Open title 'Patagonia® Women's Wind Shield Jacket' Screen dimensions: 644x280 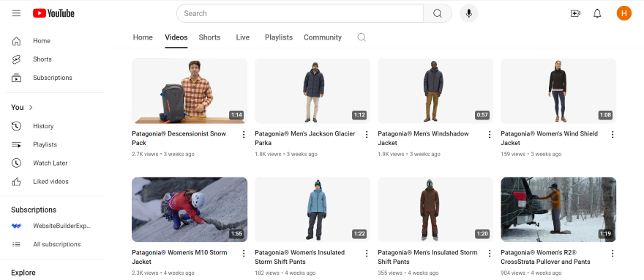(549, 138)
